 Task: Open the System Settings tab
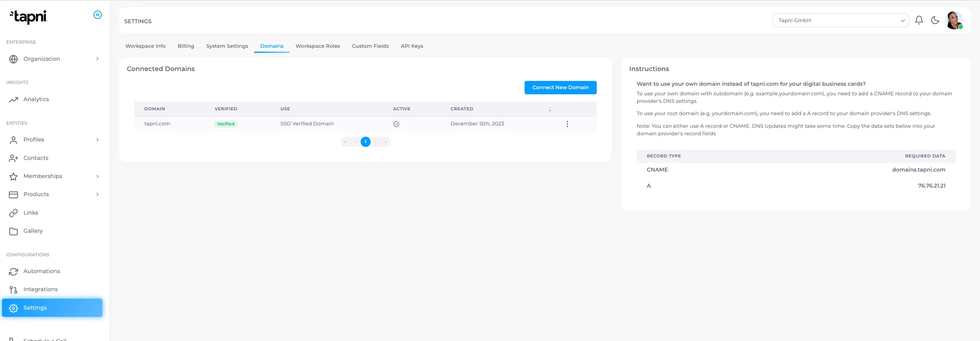pos(227,46)
